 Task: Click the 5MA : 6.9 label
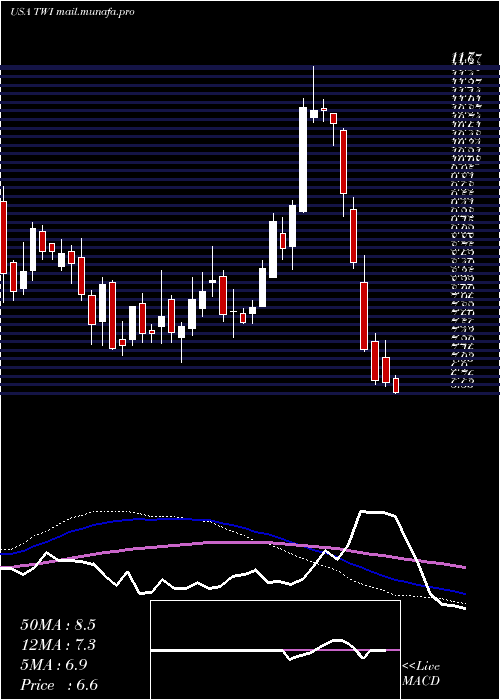coord(54,665)
